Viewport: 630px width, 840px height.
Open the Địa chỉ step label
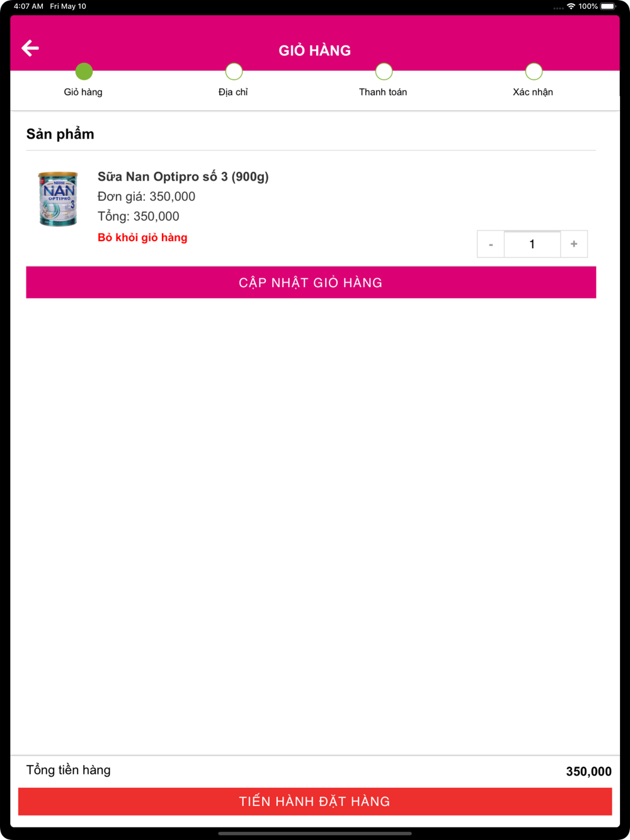tap(233, 92)
